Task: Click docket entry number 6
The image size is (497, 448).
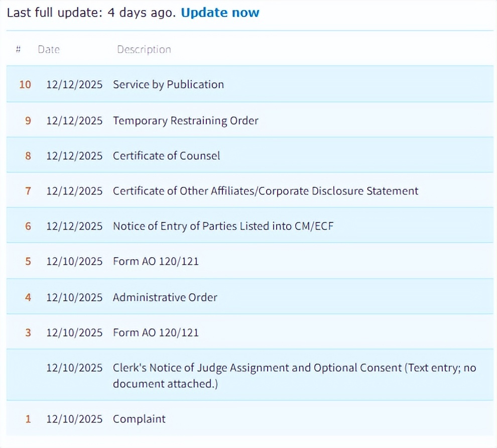Action: tap(28, 226)
